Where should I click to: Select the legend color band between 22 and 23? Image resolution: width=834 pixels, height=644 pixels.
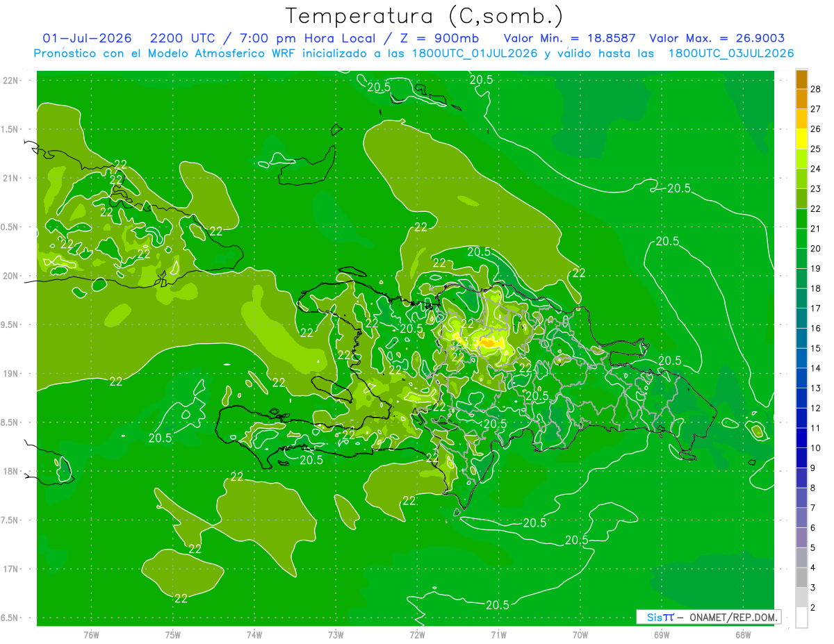click(x=801, y=199)
